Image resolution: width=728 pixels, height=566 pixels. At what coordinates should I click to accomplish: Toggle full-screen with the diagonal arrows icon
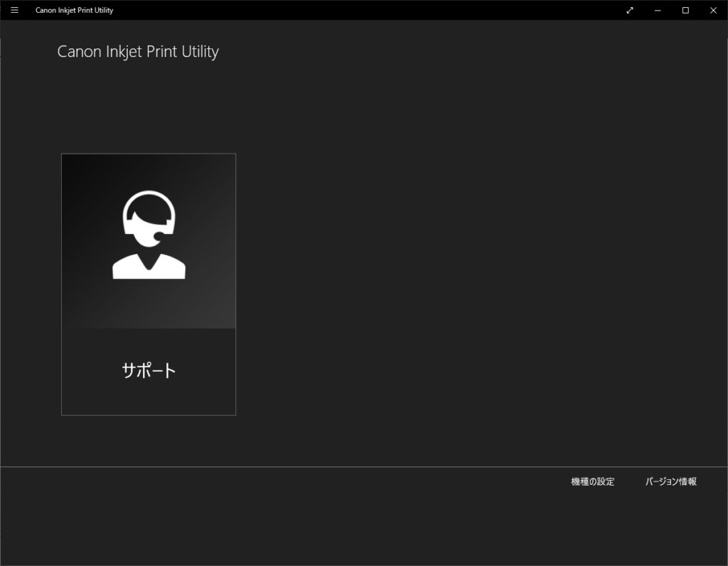630,10
